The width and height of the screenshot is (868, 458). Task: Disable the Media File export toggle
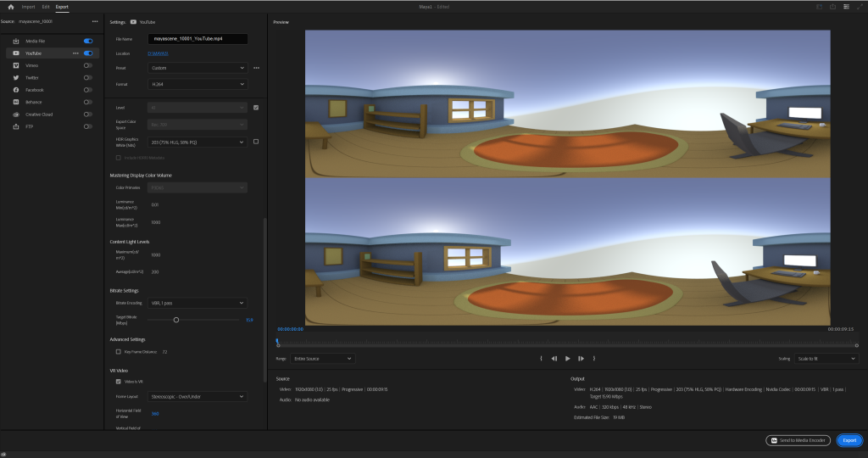[x=88, y=41]
